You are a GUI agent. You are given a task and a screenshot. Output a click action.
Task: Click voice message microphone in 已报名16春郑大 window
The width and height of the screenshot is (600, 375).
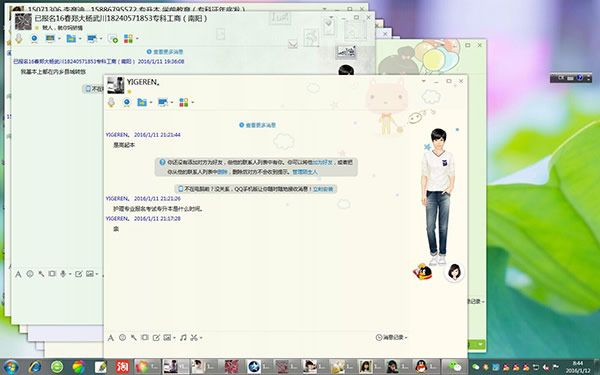pyautogui.click(x=63, y=274)
